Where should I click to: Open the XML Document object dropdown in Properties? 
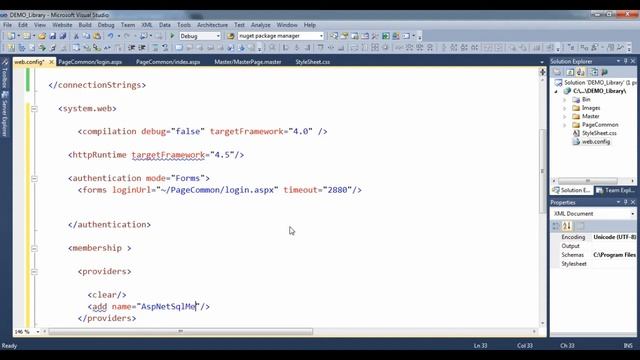633,214
